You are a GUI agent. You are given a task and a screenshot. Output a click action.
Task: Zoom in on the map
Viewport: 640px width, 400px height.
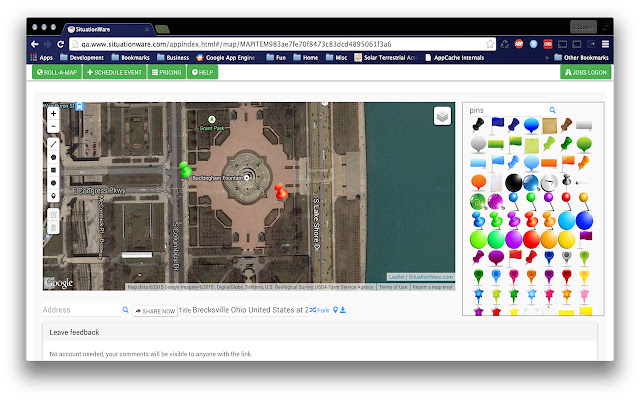tap(53, 114)
